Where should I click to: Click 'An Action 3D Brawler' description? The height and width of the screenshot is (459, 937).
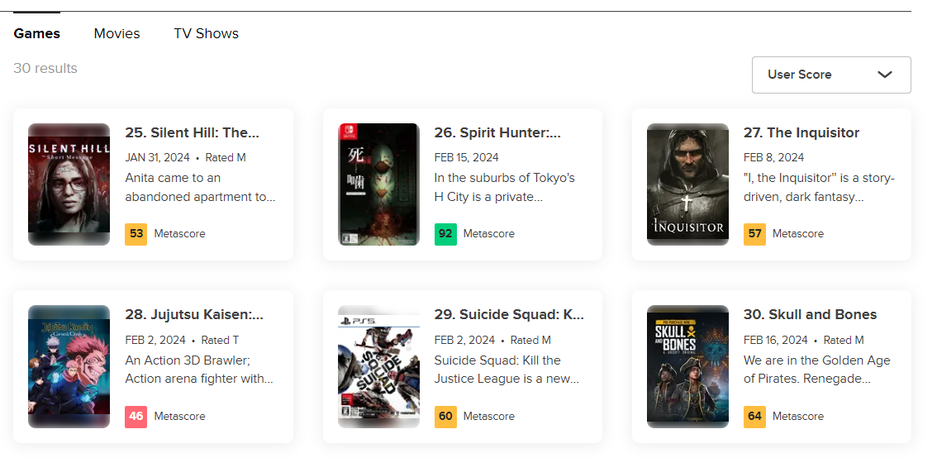point(199,370)
